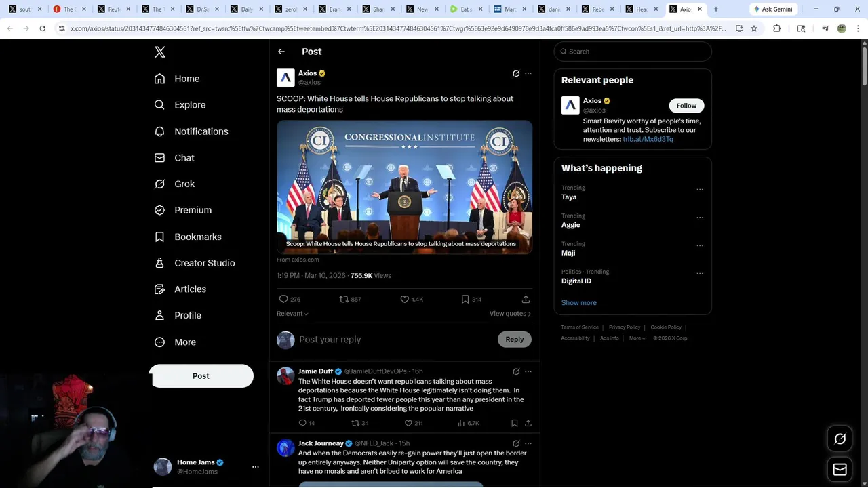Open more options for trending Maji
The image size is (868, 488).
click(700, 245)
